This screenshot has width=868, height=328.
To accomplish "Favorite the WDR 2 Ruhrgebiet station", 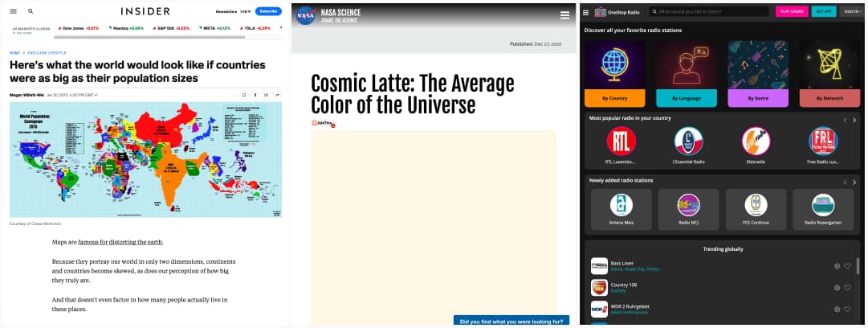I will click(x=847, y=310).
